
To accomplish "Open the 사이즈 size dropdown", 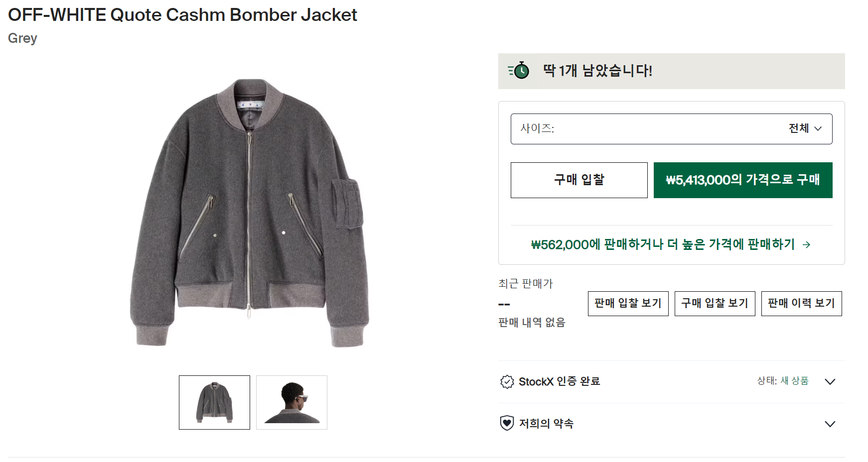I will pos(671,129).
